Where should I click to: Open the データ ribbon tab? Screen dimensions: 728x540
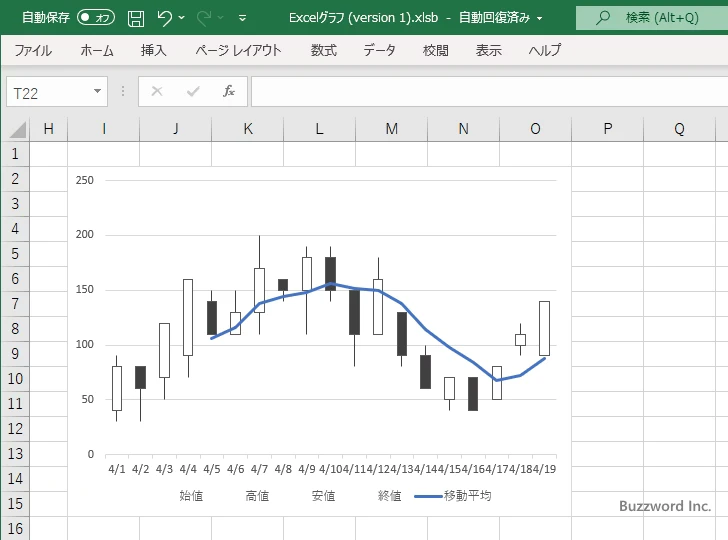point(379,50)
